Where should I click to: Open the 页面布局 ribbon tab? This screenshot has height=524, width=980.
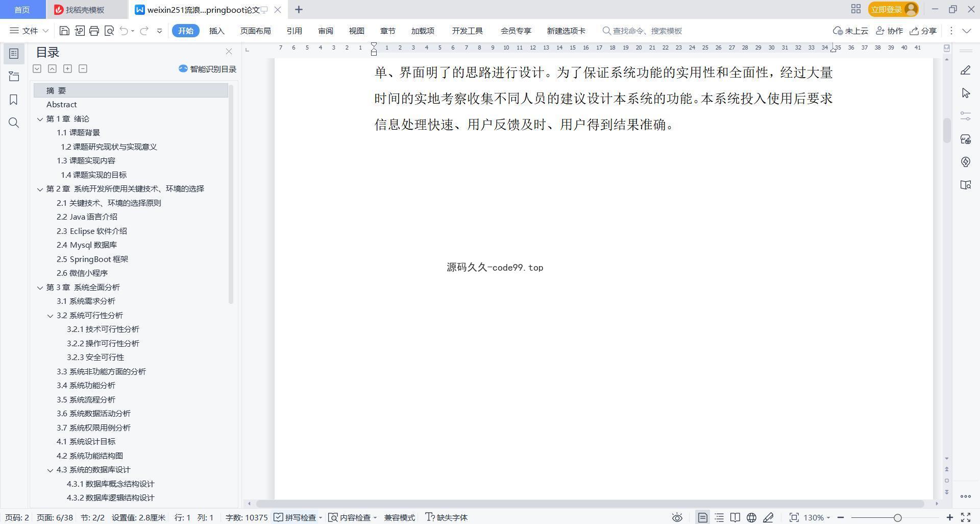pyautogui.click(x=255, y=31)
